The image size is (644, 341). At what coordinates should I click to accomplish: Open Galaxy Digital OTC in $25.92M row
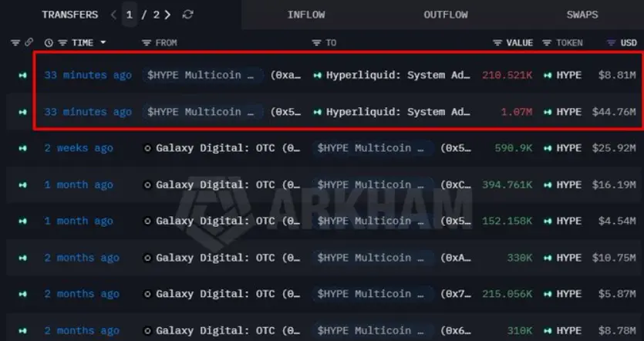(228, 148)
